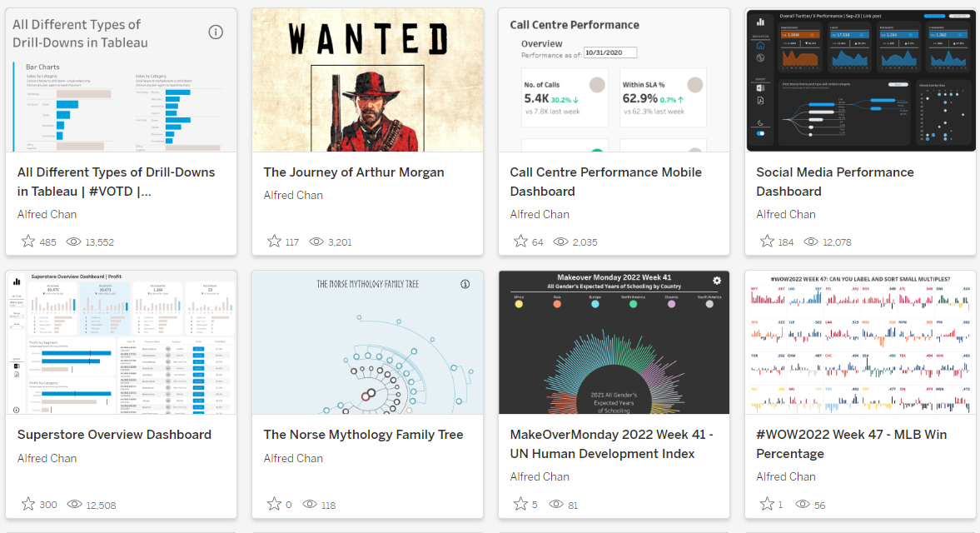Click author Alfred Chan under Norse Mythology
The image size is (980, 533).
coord(293,458)
